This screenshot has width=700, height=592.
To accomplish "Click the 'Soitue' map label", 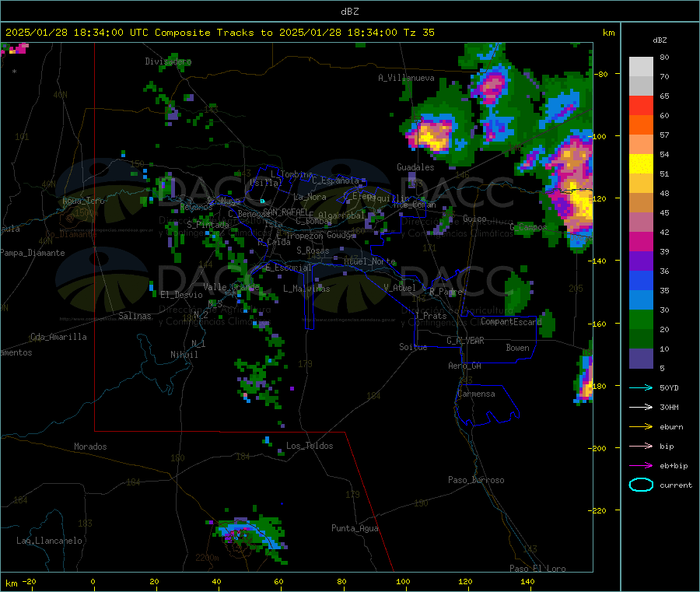I will [x=413, y=347].
